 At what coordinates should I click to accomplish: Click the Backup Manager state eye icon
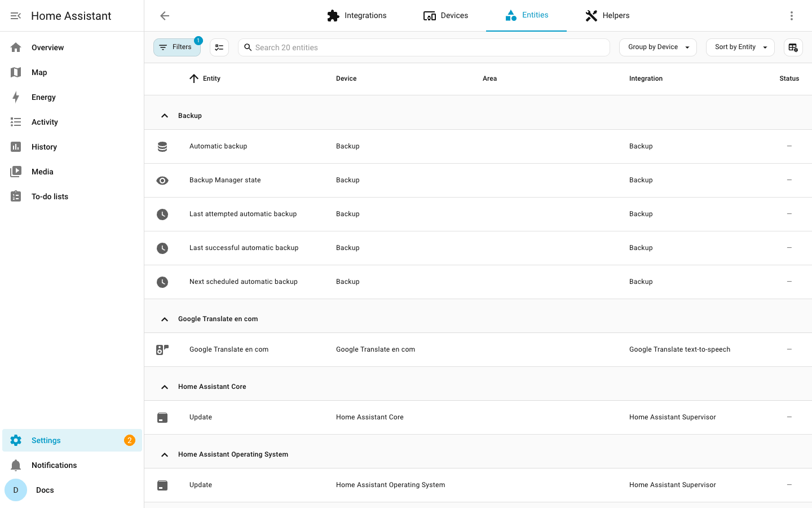point(162,181)
